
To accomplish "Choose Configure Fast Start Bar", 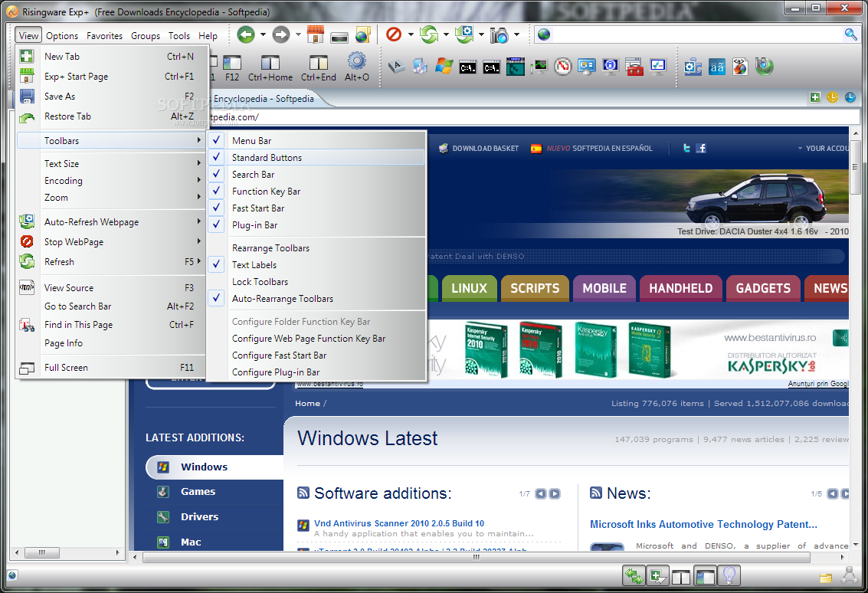I will click(316, 355).
